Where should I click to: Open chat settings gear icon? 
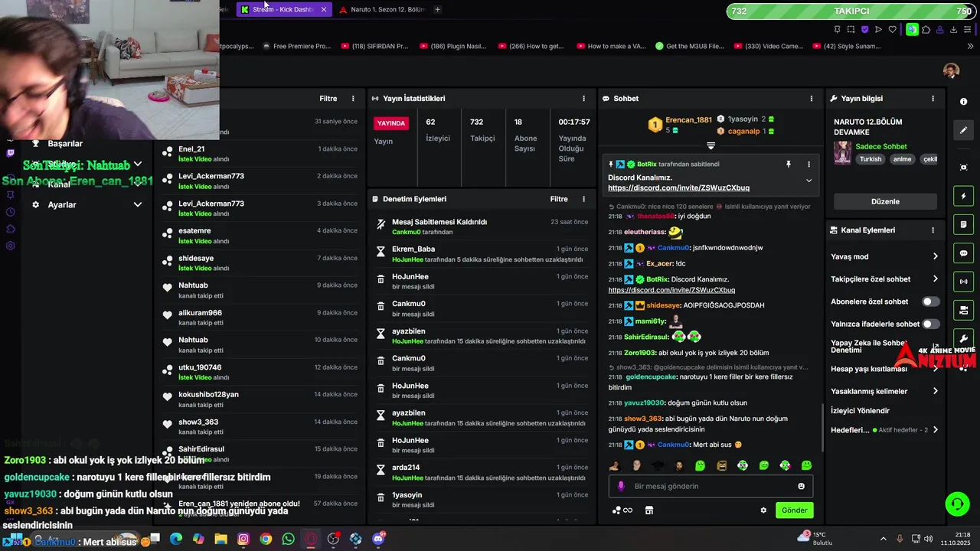click(x=763, y=510)
